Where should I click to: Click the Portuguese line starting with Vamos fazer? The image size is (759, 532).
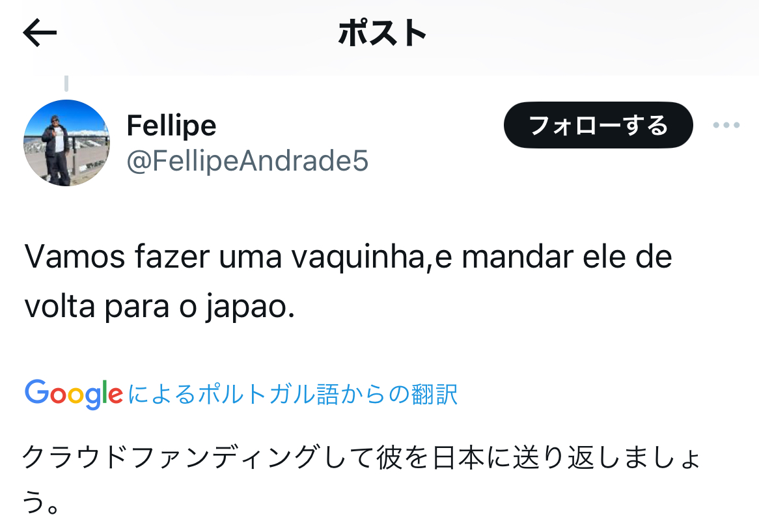[x=348, y=257]
